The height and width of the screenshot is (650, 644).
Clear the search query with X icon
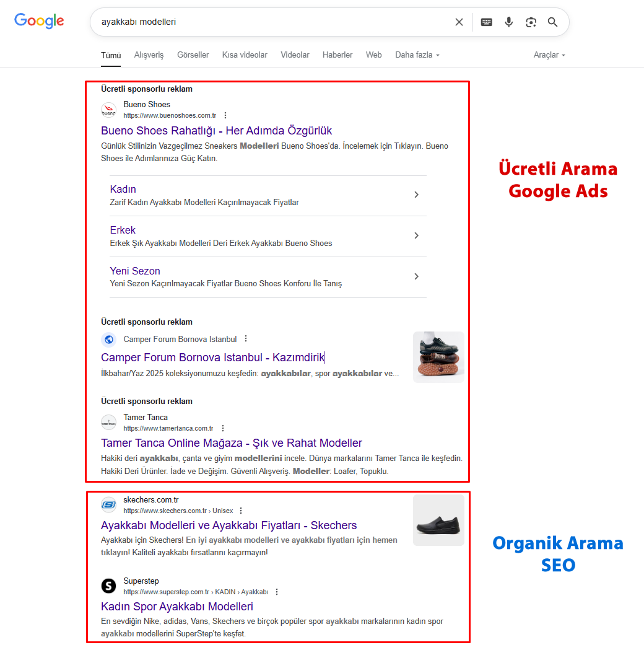(x=459, y=22)
